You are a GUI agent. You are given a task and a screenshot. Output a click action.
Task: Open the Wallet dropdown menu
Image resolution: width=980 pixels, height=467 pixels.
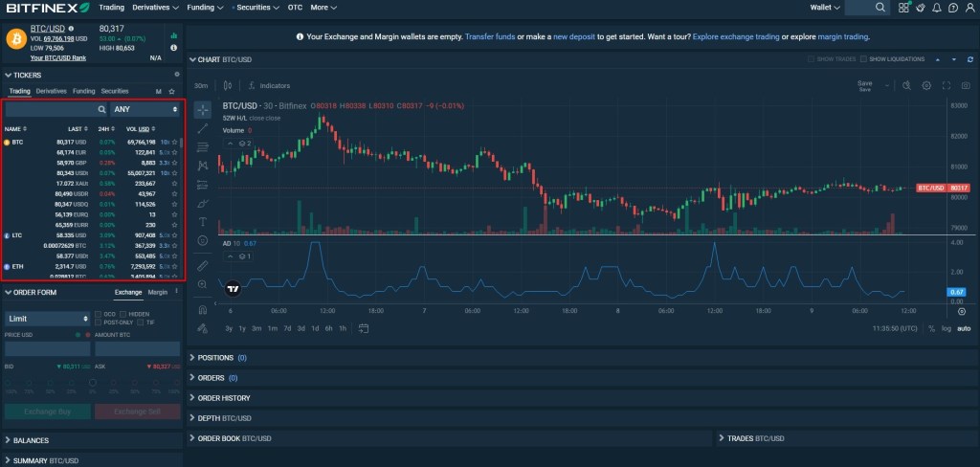click(825, 8)
